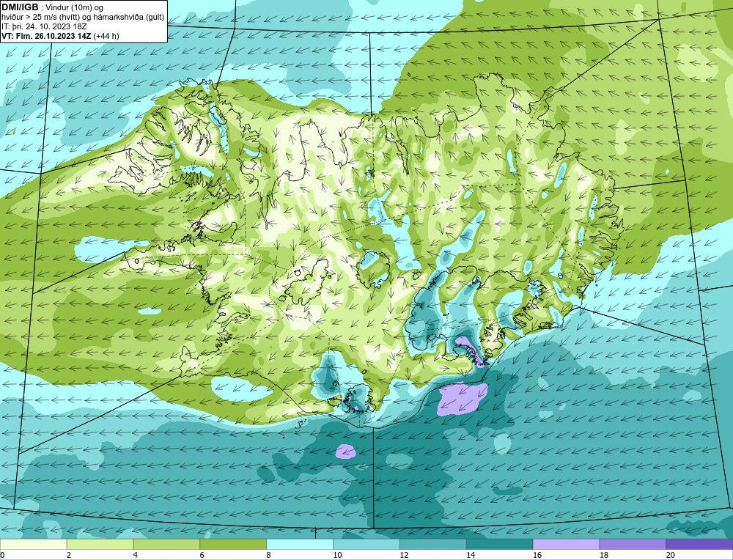Click the 8–10 m/s light cyan legend swatch
The width and height of the screenshot is (733, 560).
click(x=300, y=544)
